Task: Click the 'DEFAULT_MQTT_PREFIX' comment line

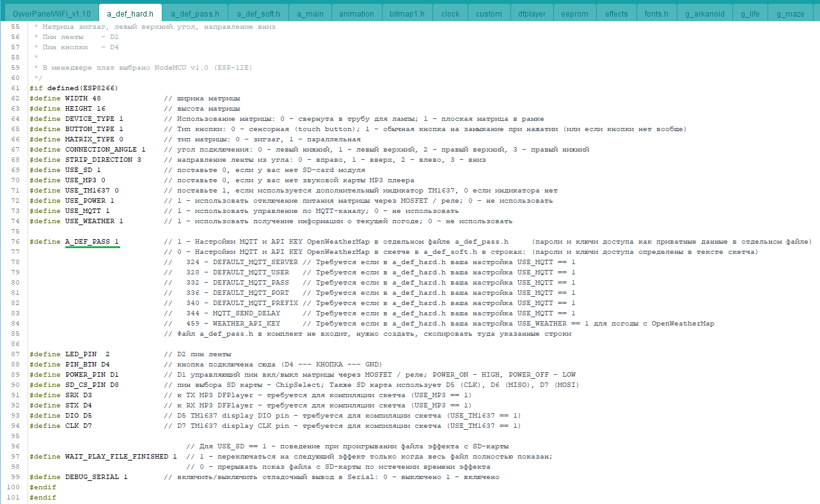Action: 370,303
